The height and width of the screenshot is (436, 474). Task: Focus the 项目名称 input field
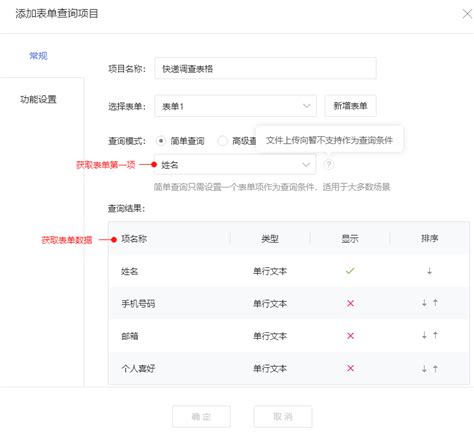[265, 68]
